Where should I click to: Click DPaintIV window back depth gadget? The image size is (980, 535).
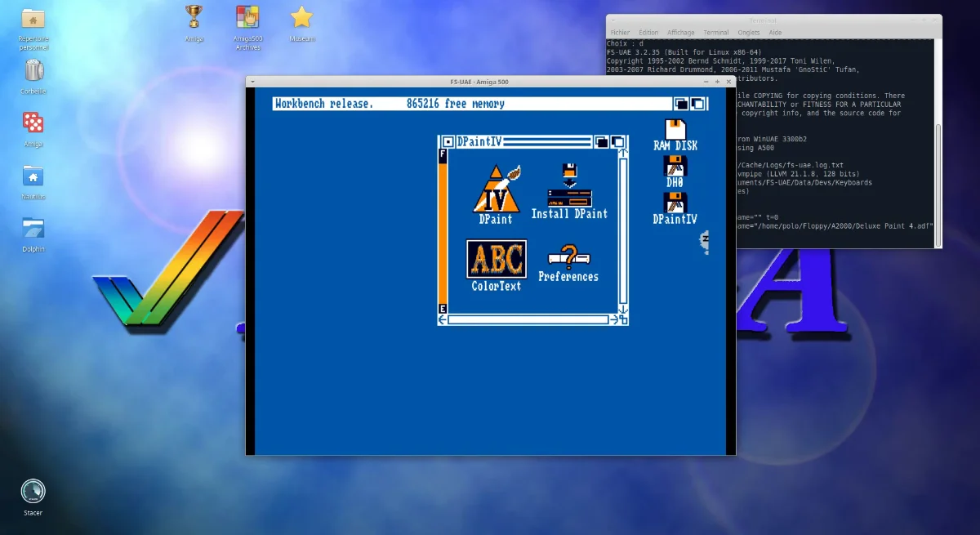click(602, 141)
